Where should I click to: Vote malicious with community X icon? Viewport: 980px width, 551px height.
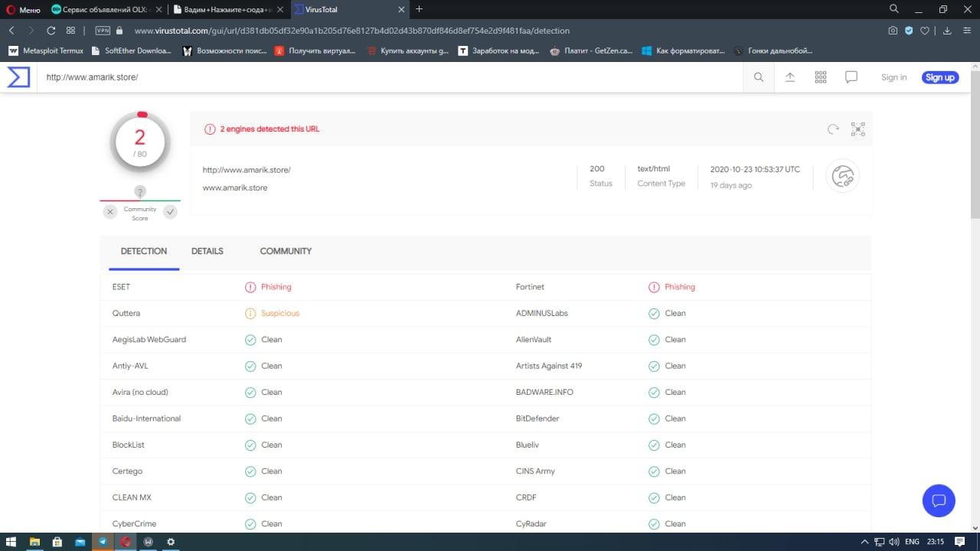point(110,212)
